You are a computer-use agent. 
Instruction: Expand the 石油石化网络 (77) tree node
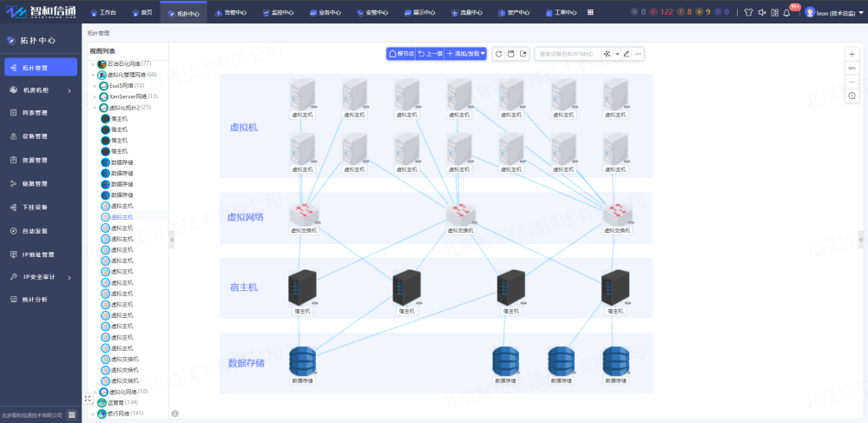tap(93, 64)
